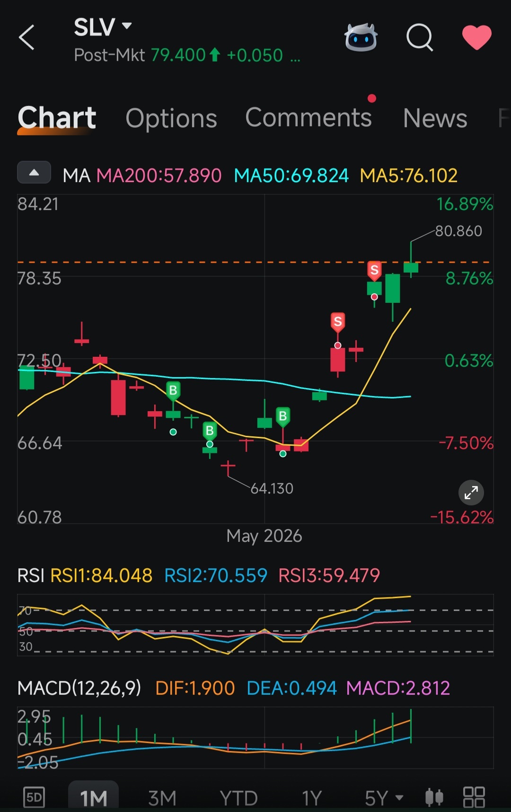Tap the MA200:57.890 value
Screen dimensions: 511x812
coord(159,176)
